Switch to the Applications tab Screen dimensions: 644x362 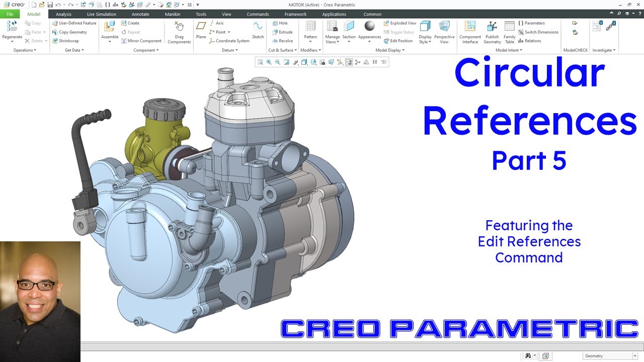[334, 14]
